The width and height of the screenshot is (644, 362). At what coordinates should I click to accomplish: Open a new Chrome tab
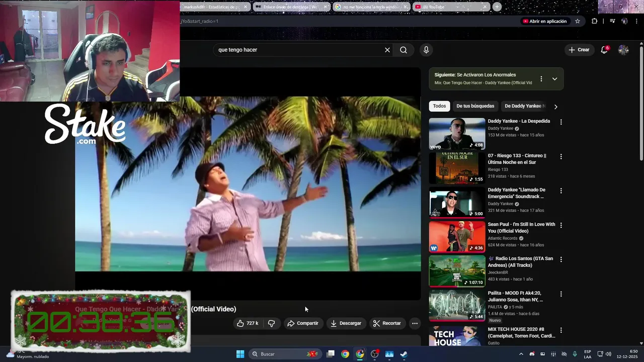pyautogui.click(x=497, y=7)
